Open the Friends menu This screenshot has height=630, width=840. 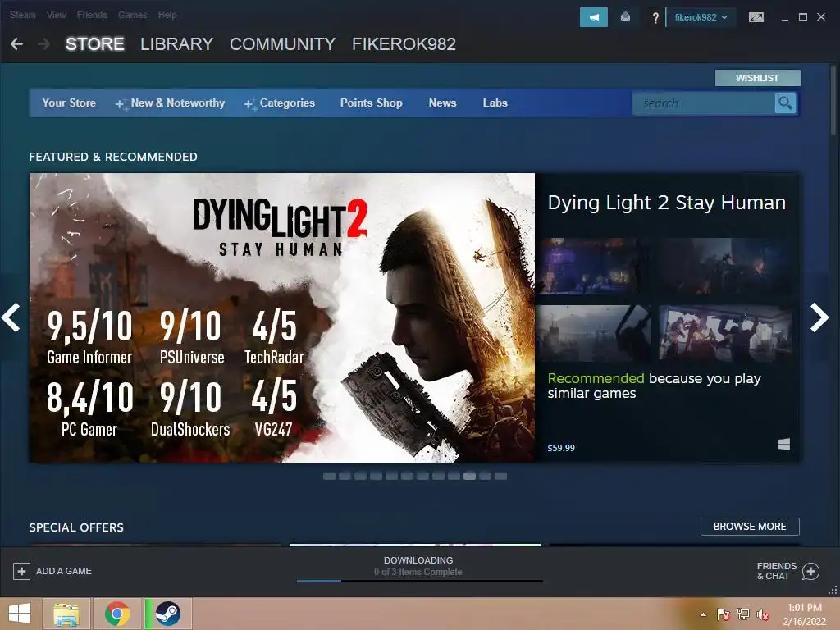point(92,15)
